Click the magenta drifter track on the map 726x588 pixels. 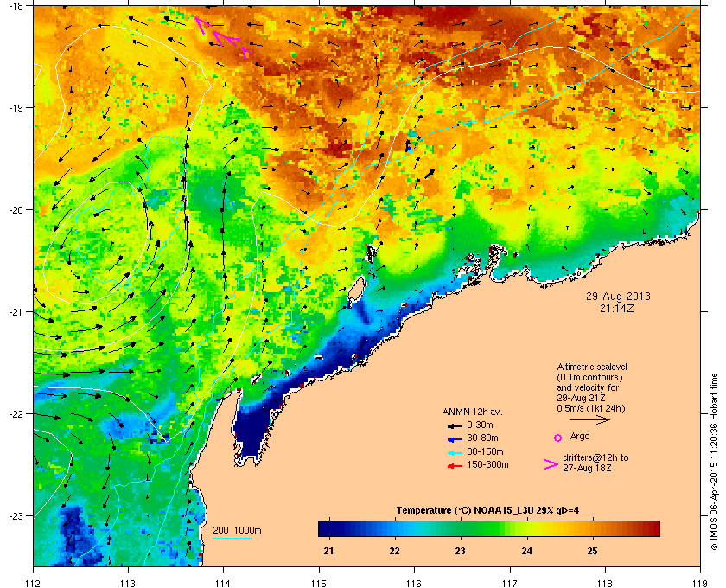(222, 36)
